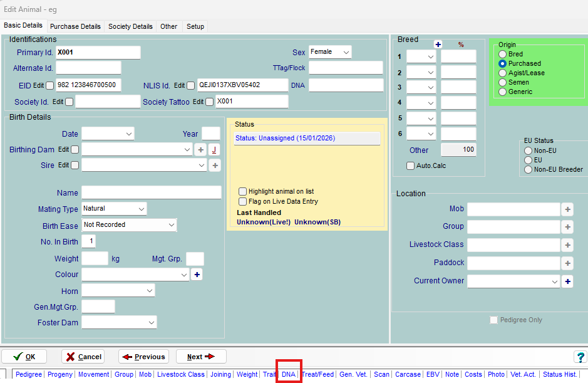Image resolution: width=588 pixels, height=383 pixels.
Task: Click the red J icon beside Birthing Dam
Action: pyautogui.click(x=214, y=150)
